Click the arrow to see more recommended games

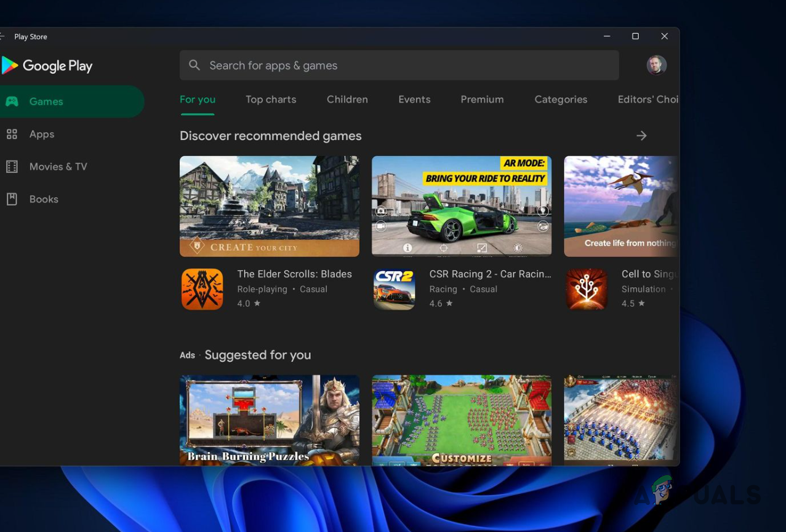641,135
